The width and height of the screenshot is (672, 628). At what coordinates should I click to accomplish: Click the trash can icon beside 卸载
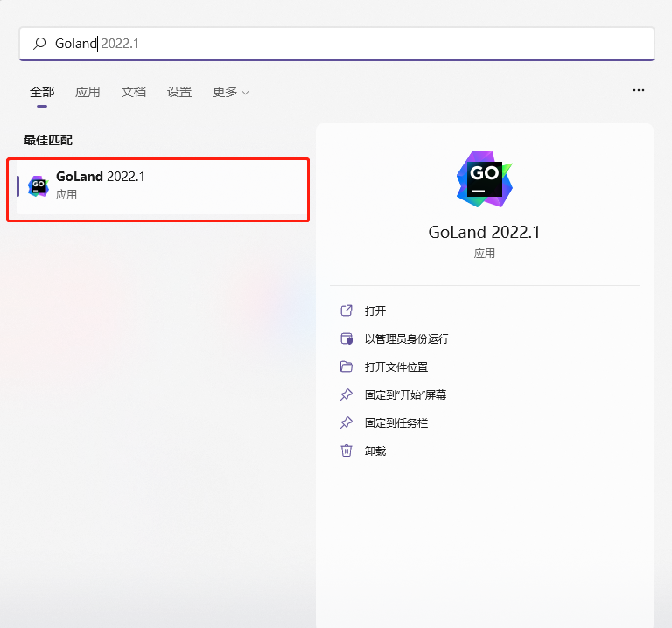point(346,450)
